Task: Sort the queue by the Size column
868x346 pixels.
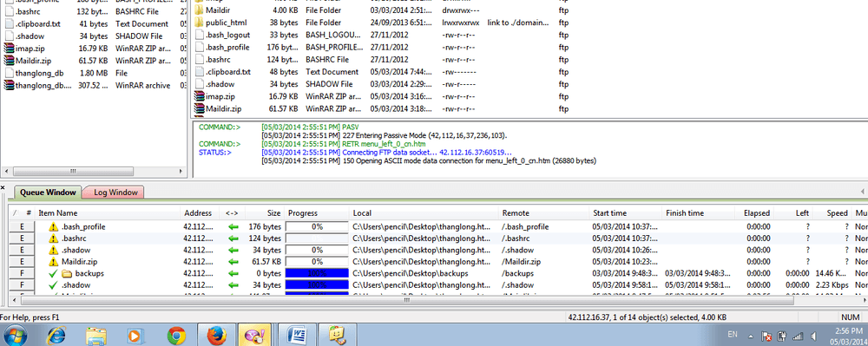Action: [265, 212]
